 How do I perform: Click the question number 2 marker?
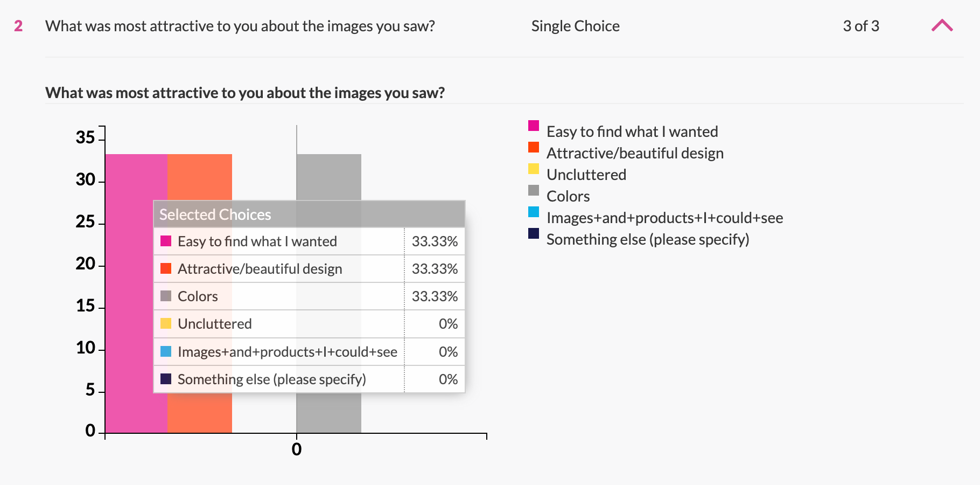18,26
